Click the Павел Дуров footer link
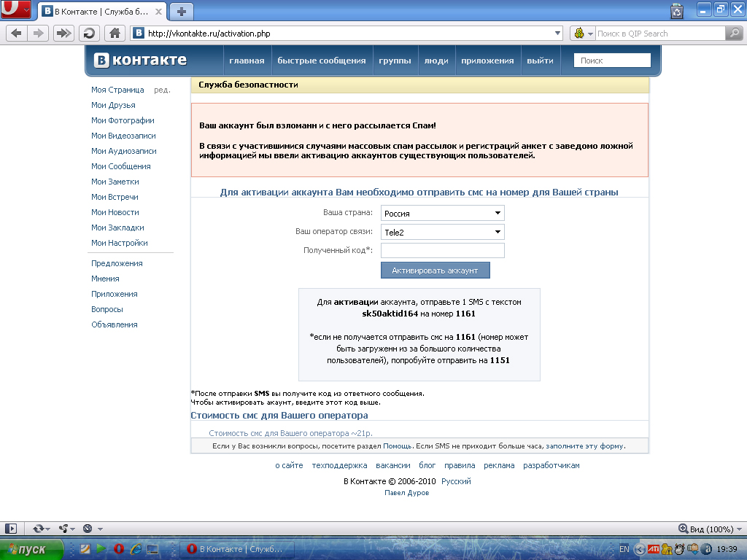Viewport: 747px width, 560px height. tap(407, 492)
